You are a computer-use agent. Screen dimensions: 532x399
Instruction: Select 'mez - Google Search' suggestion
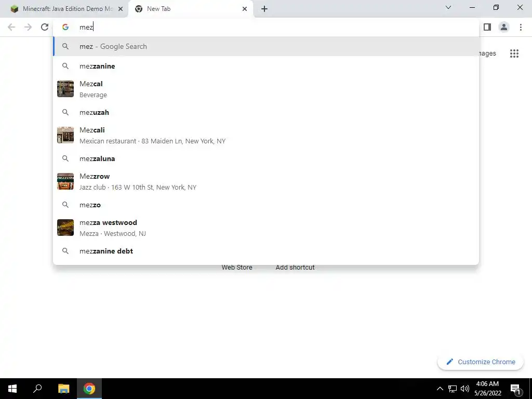click(267, 46)
